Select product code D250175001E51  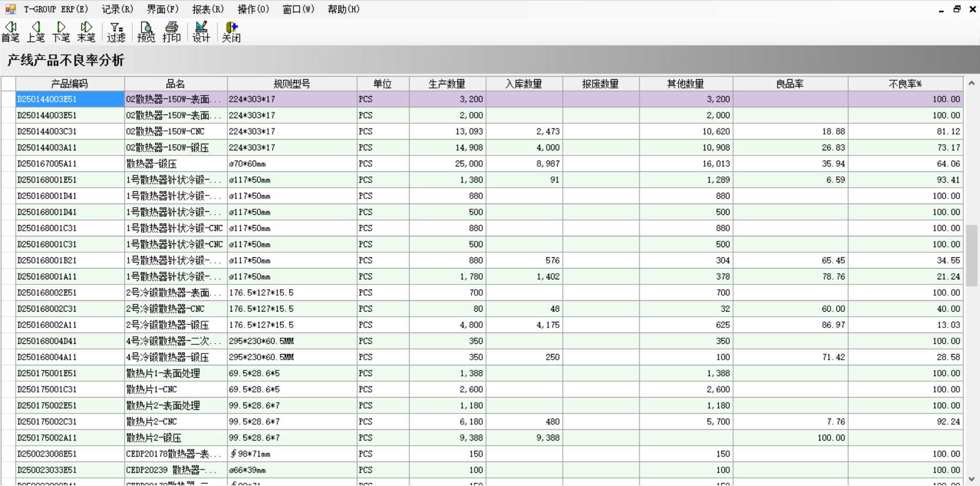[70, 373]
